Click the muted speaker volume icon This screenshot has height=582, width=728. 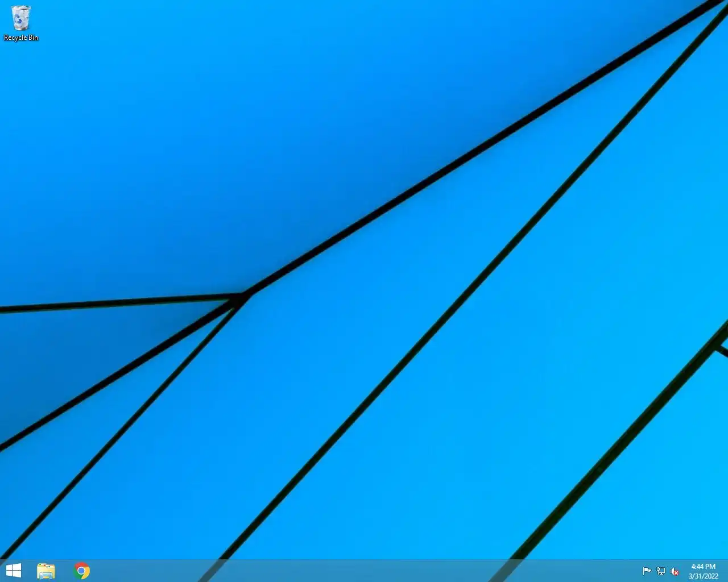pyautogui.click(x=675, y=571)
